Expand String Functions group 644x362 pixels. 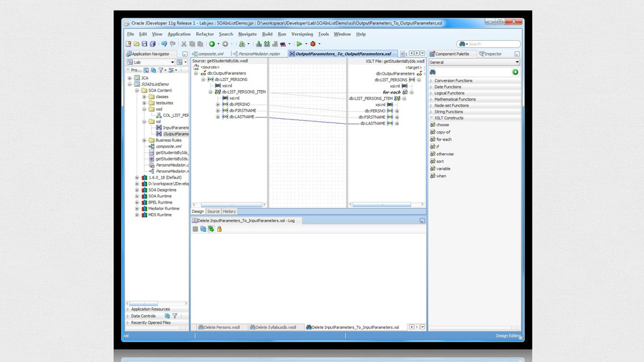click(431, 112)
